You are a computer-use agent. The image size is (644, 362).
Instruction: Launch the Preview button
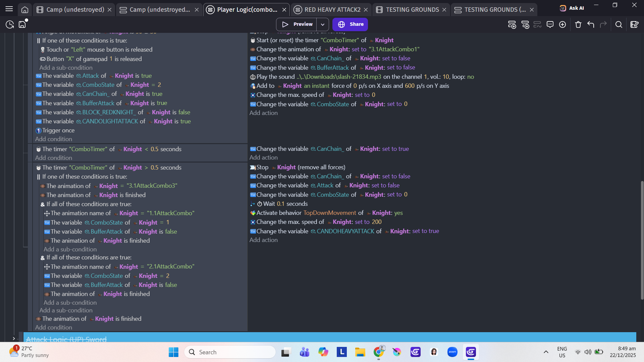(297, 24)
